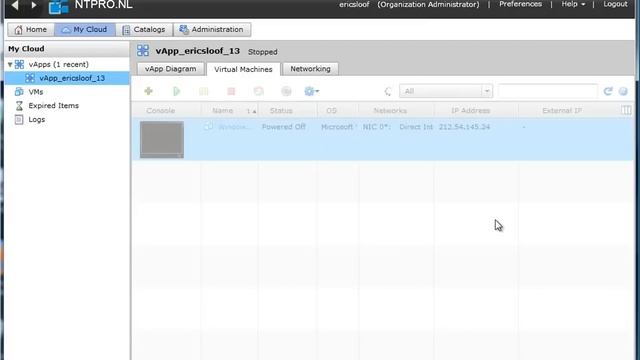Click the Console column header
The image size is (640, 360).
(x=160, y=111)
